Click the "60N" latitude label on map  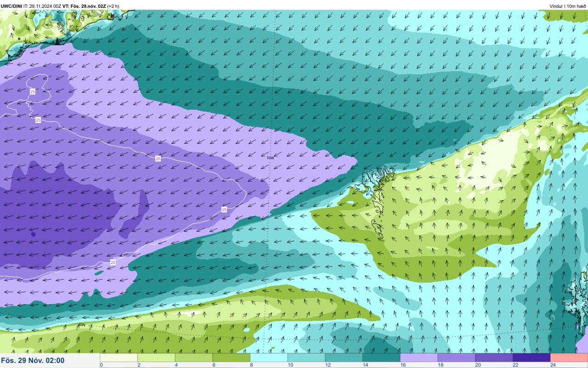click(81, 325)
